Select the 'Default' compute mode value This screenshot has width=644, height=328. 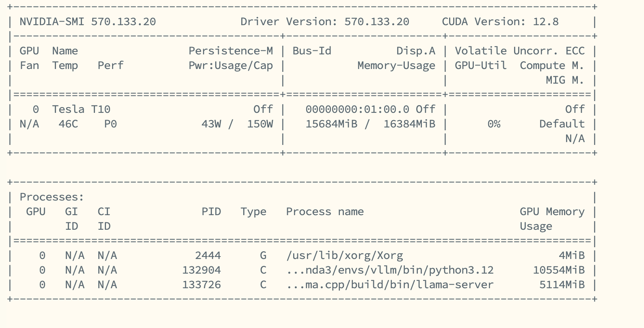562,124
